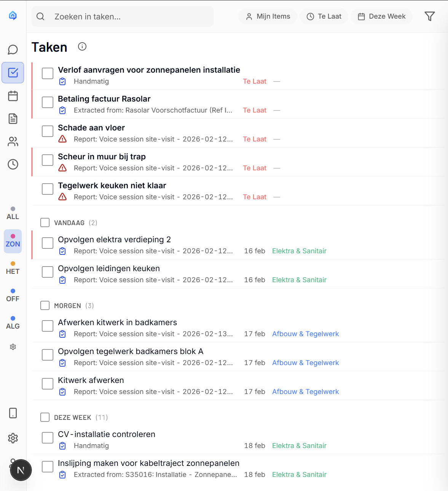Switch to the calendar view in the sidebar
Screen dimensions: 448x491
[13, 96]
